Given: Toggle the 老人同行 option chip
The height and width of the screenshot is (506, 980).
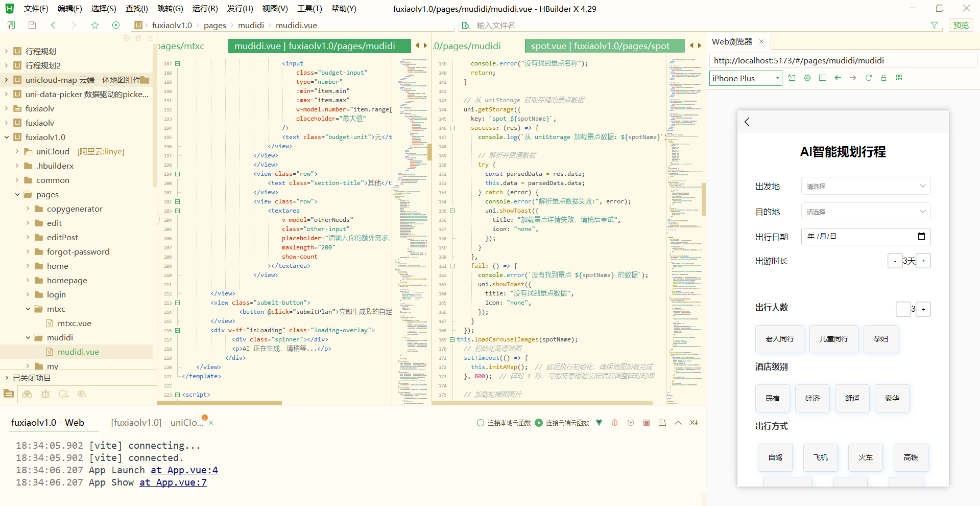Looking at the screenshot, I should [780, 339].
